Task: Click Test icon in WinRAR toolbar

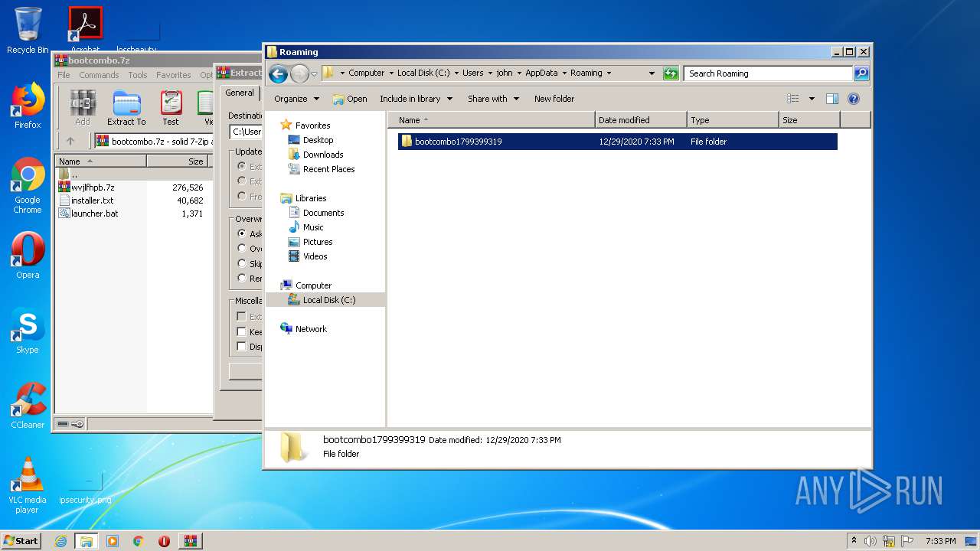Action: click(x=171, y=107)
